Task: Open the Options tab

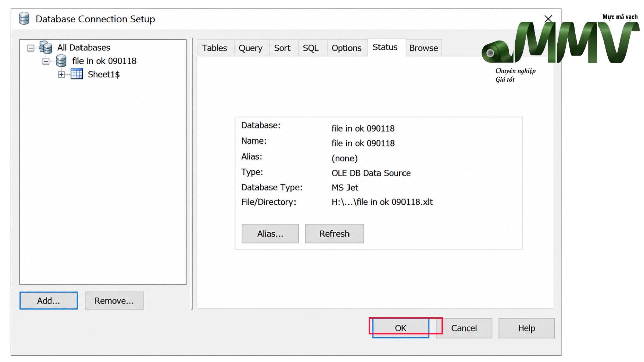Action: coord(346,48)
